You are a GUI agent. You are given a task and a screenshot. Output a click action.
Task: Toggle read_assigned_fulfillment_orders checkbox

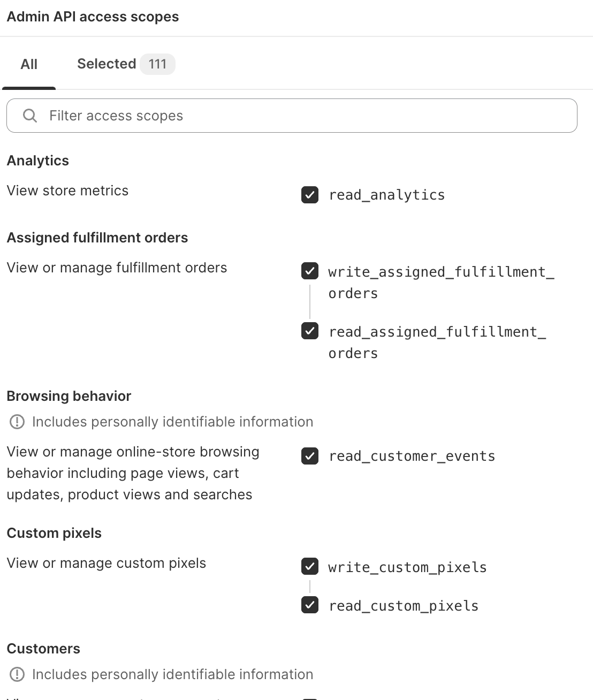pyautogui.click(x=310, y=331)
